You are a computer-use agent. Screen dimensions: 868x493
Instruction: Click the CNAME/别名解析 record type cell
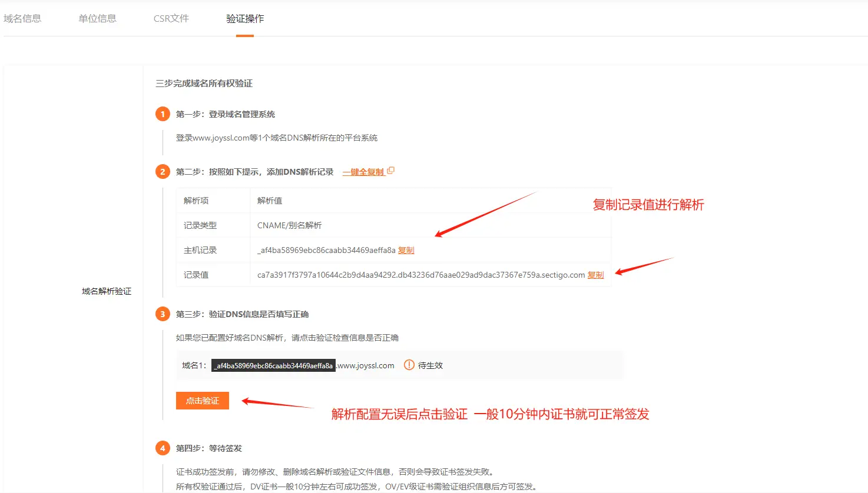point(289,225)
